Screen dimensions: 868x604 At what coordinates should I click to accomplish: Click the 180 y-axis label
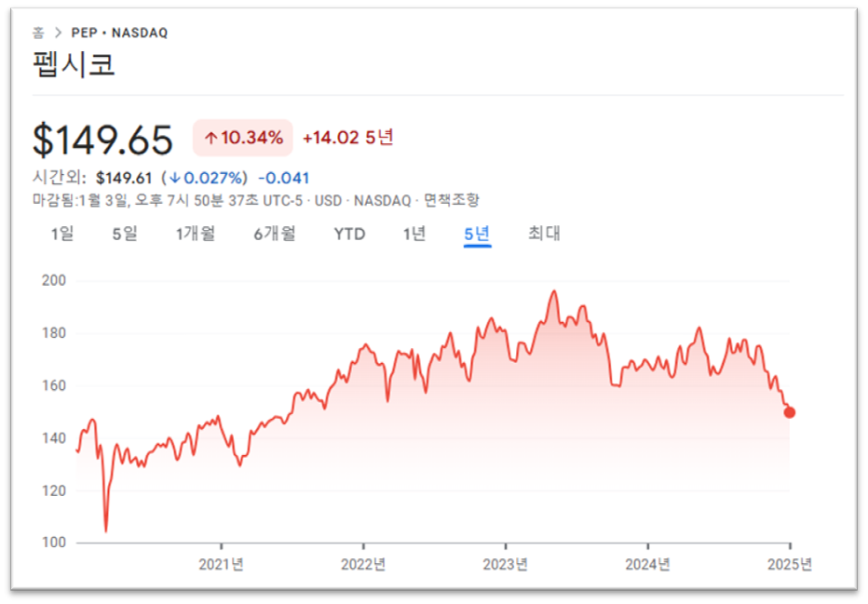point(54,333)
